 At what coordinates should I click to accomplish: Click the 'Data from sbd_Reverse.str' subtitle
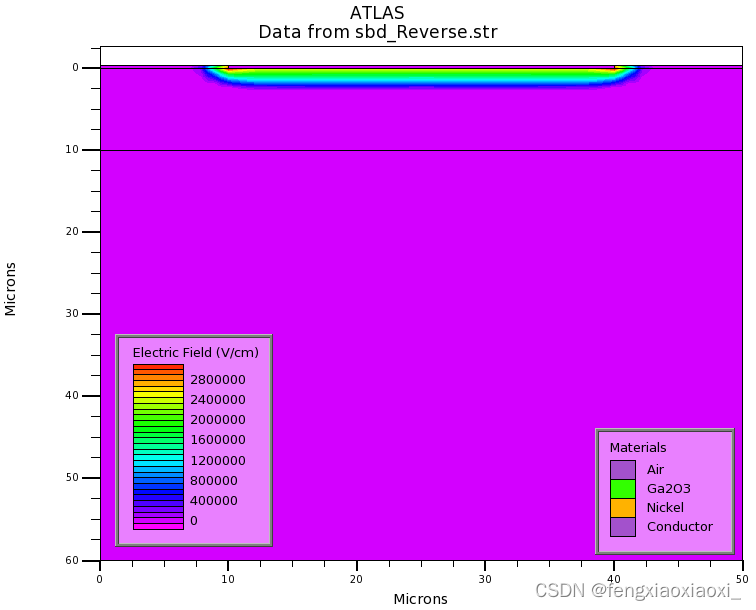(x=378, y=32)
